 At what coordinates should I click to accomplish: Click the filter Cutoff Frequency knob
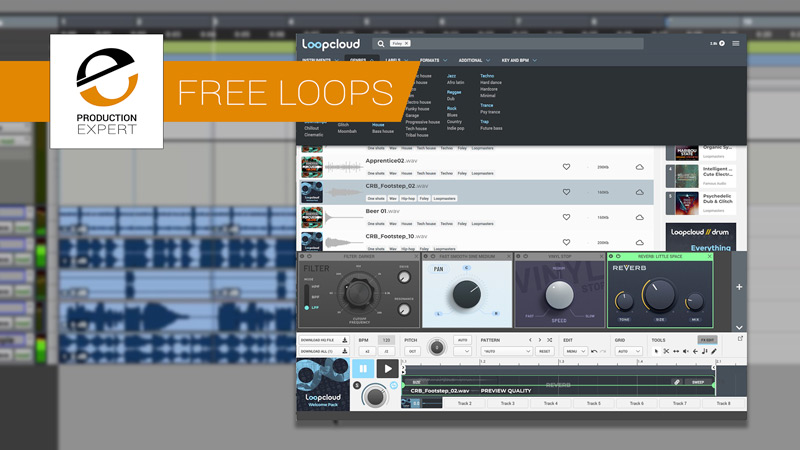click(359, 293)
